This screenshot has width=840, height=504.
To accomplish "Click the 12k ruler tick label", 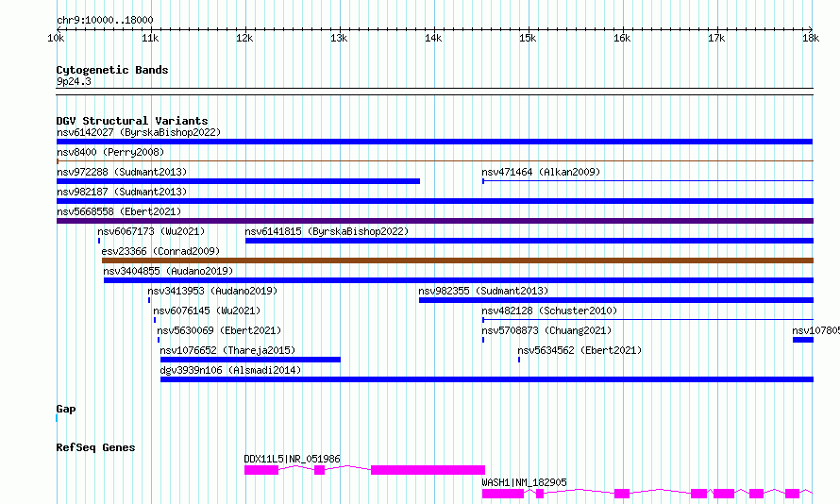I will point(244,38).
